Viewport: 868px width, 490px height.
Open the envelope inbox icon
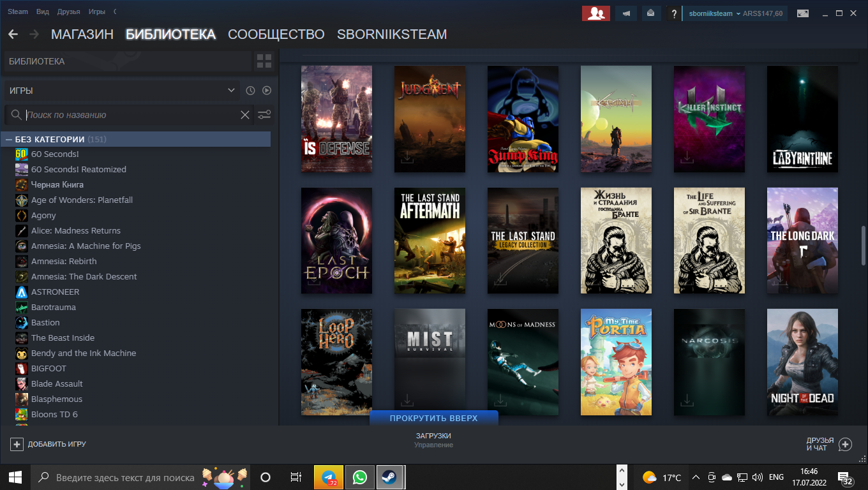point(650,13)
